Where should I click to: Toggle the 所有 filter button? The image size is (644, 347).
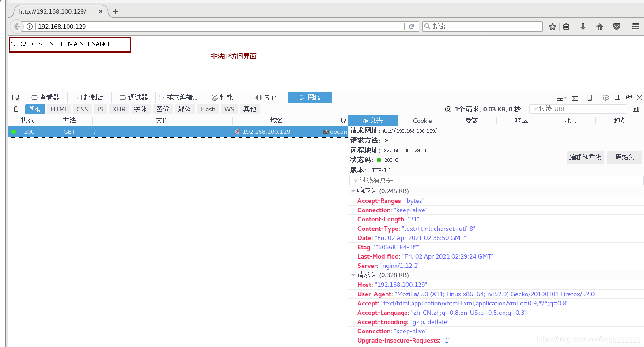[35, 109]
